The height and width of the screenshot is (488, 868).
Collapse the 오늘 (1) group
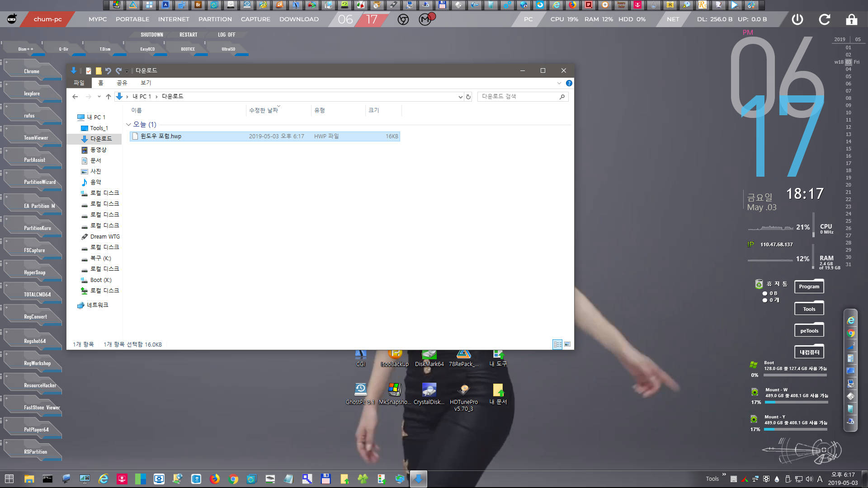[x=128, y=124]
